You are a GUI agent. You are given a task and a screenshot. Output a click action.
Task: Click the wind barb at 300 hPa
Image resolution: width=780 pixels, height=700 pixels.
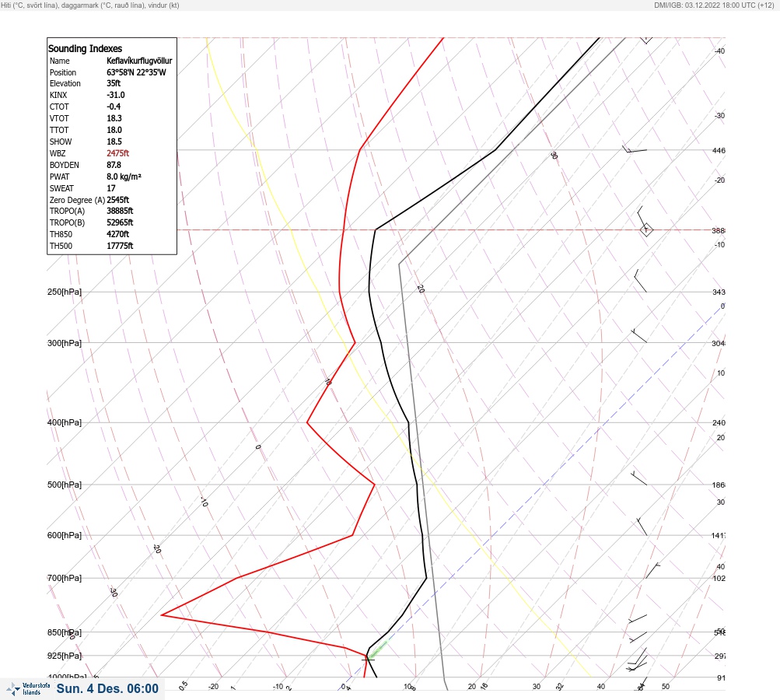click(x=639, y=336)
